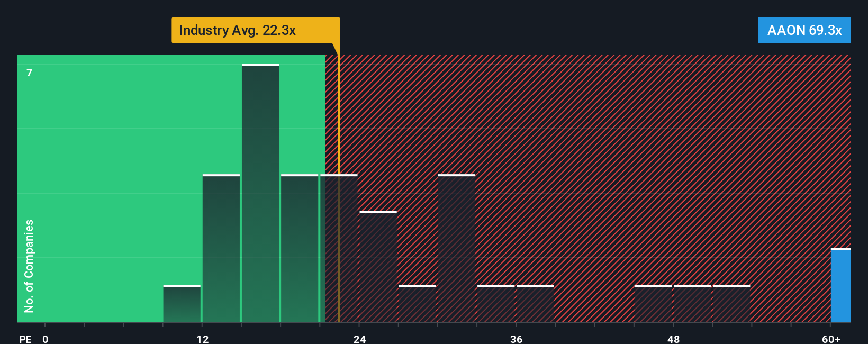Click the Industry Avg. 22.3x label
This screenshot has height=344, width=868.
point(256,30)
